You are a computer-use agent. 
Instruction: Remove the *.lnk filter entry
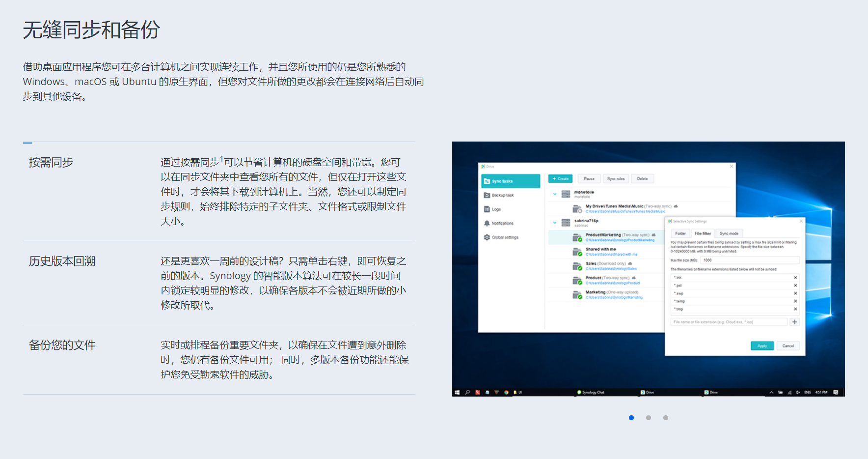point(795,278)
